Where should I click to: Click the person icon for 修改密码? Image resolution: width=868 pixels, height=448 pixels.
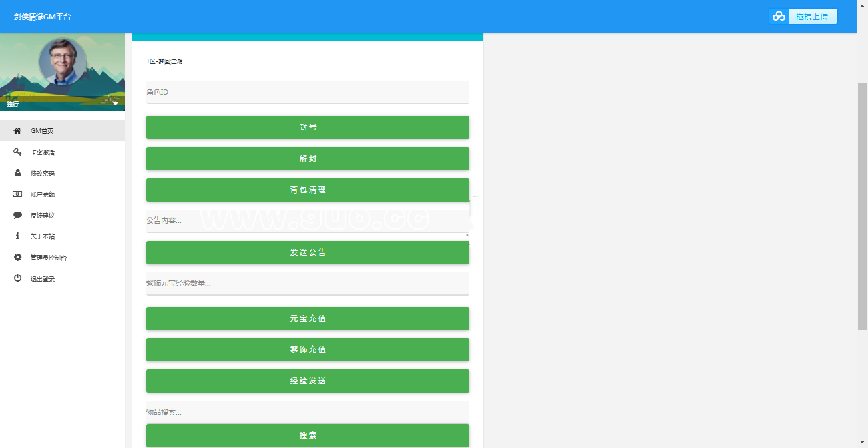tap(17, 173)
